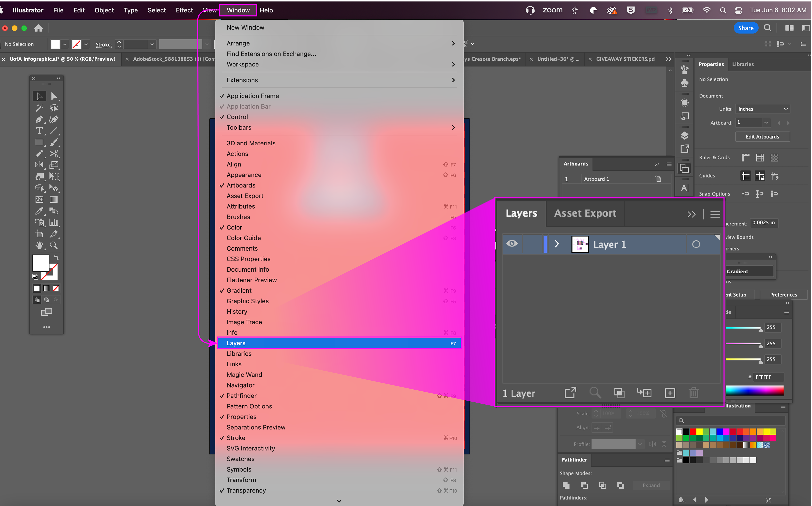Viewport: 812px width, 506px height.
Task: Activate the Hand tool
Action: point(39,245)
